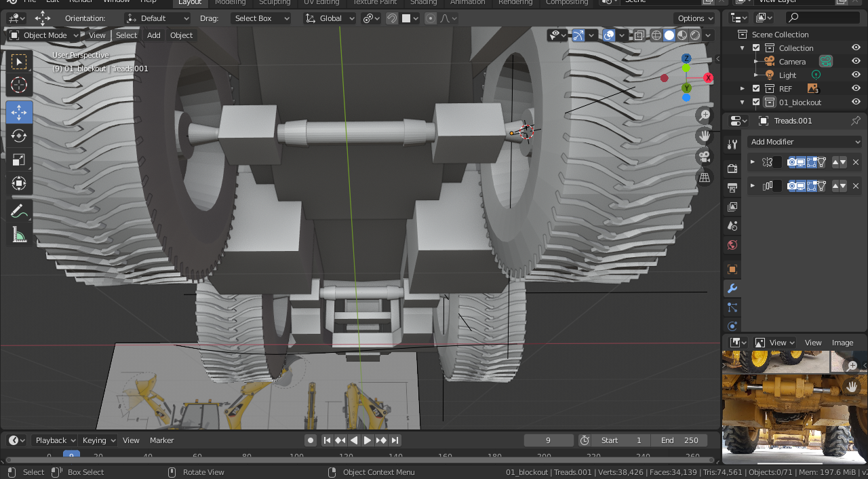This screenshot has height=479, width=868.
Task: Open the viewport Add menu
Action: 154,35
